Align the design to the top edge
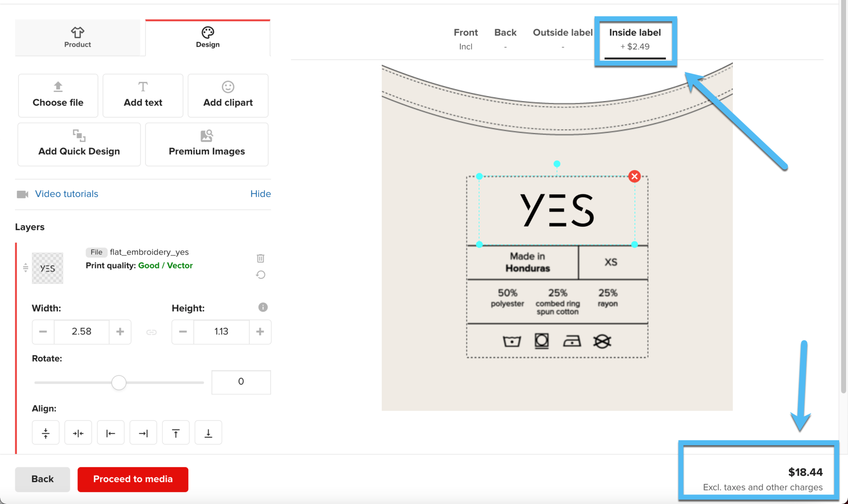The image size is (848, 504). [176, 432]
